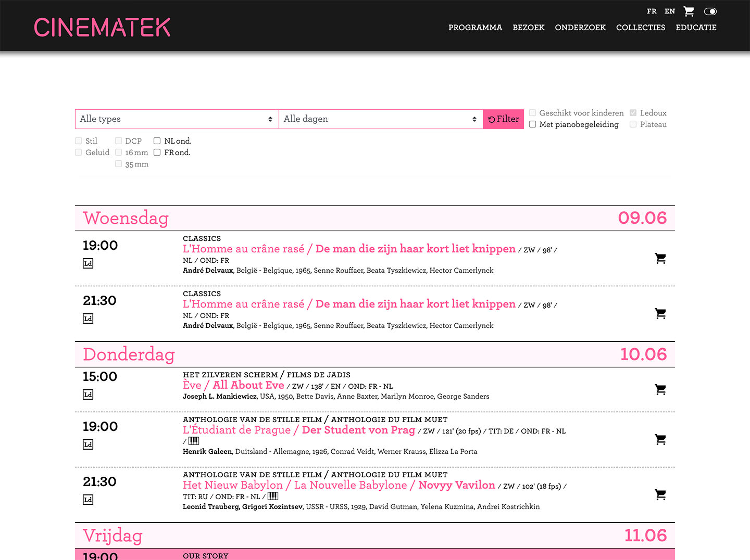
Task: Expand the 'Alle types' dropdown
Action: click(177, 119)
